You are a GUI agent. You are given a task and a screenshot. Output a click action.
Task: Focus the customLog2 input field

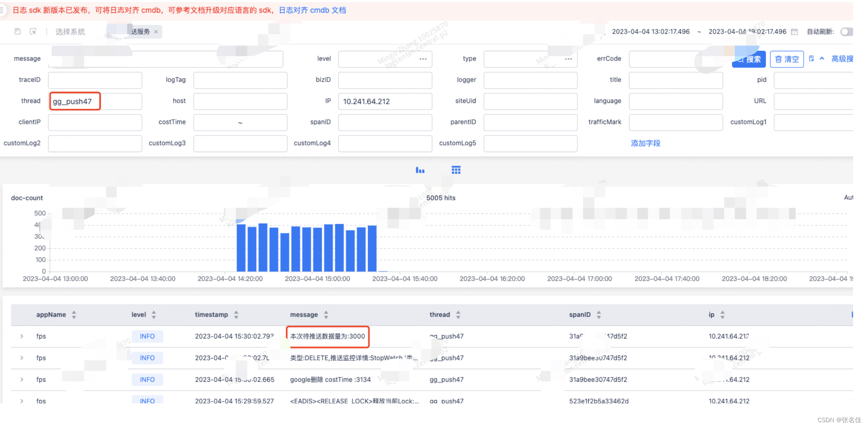(95, 143)
